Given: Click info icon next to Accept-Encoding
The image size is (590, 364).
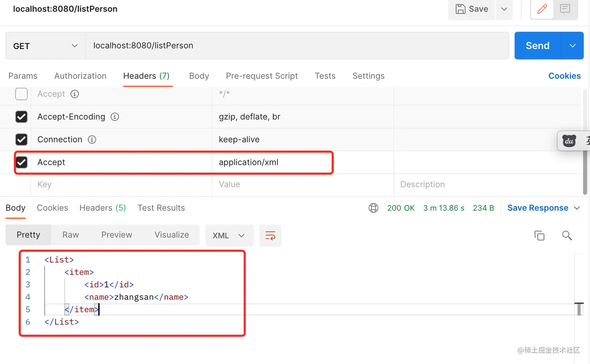Looking at the screenshot, I should click(115, 117).
